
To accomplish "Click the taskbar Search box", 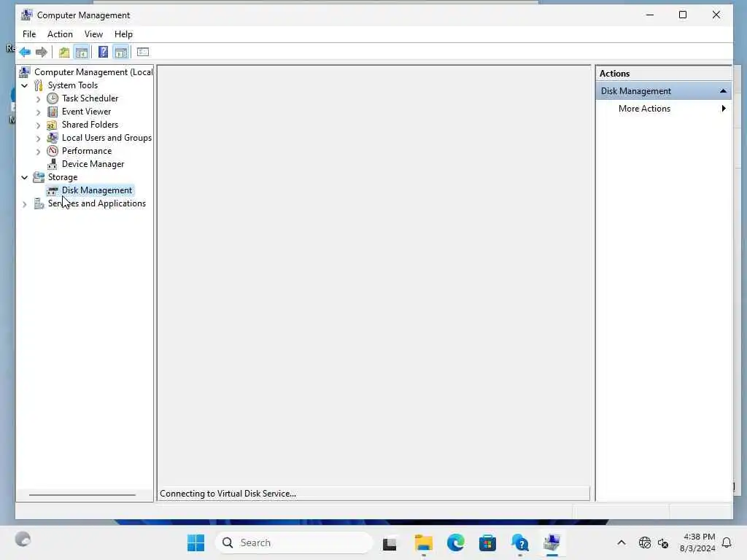I will 294,542.
